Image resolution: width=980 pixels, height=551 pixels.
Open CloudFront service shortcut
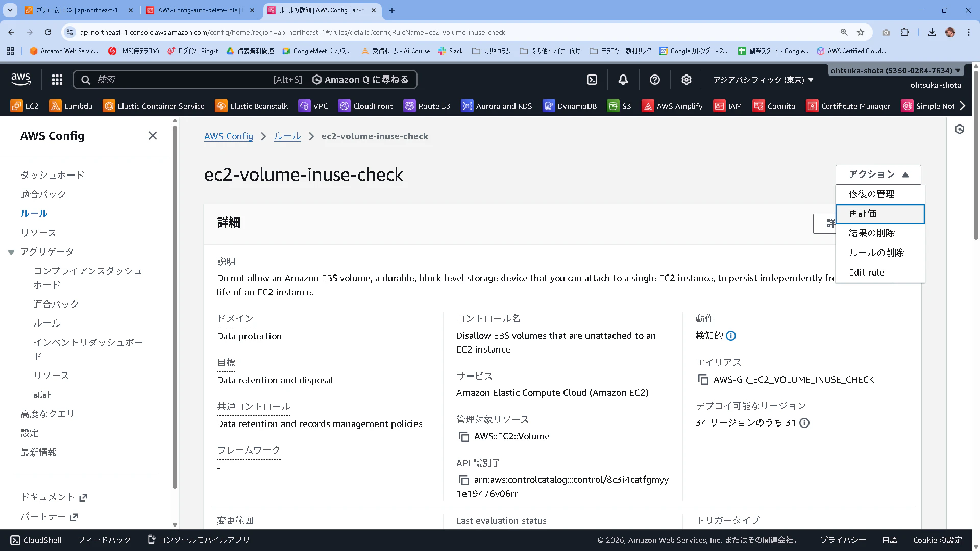pos(366,106)
